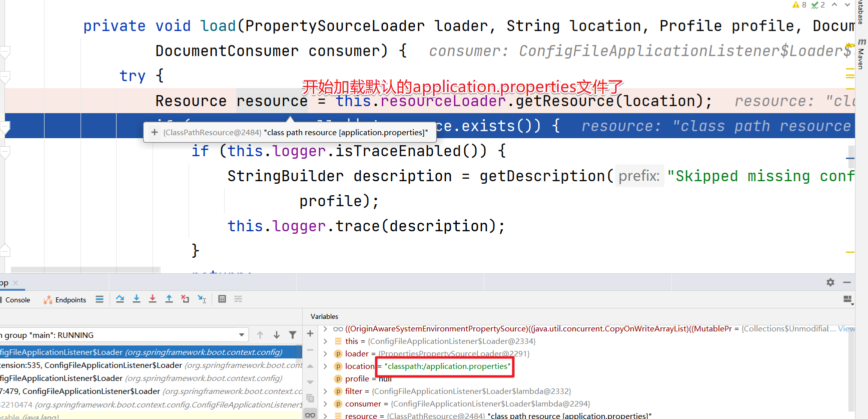868x419 pixels.
Task: Click the restore layout icon in debug toolbar
Action: pos(847,299)
